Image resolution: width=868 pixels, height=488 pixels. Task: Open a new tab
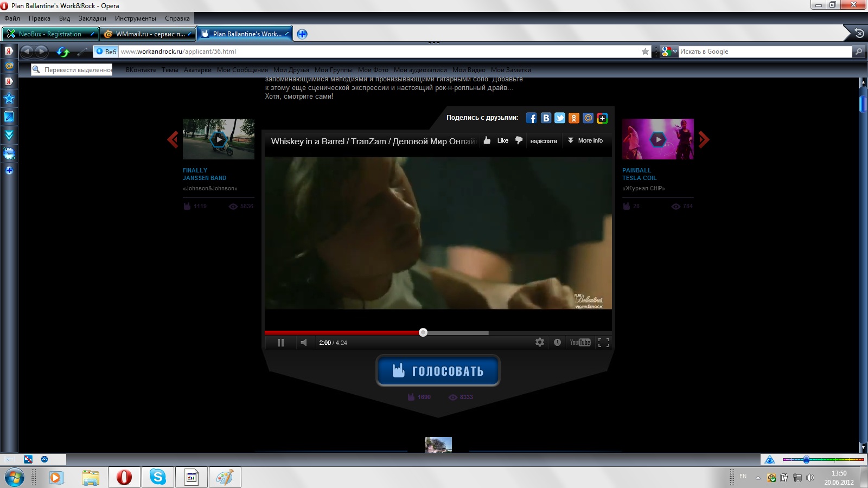click(x=302, y=34)
